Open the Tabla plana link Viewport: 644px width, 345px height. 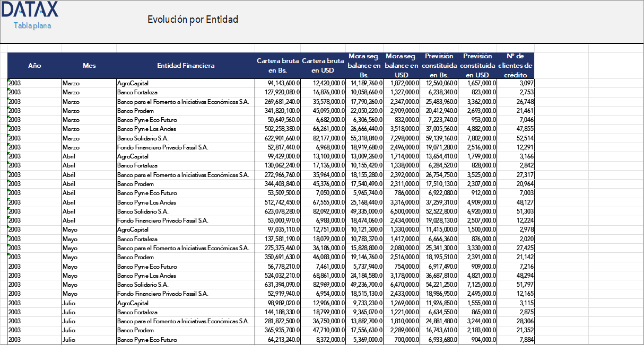(x=32, y=25)
